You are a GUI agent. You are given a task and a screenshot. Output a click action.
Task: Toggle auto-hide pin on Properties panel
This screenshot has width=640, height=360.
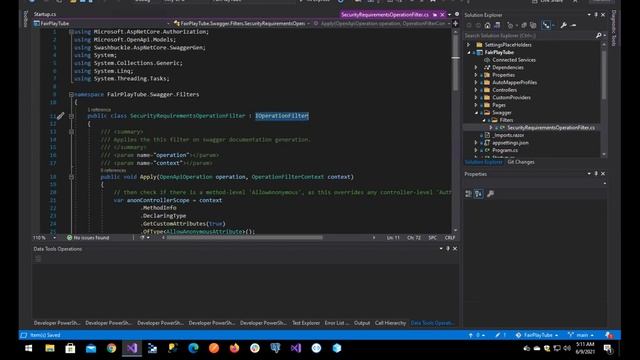596,174
